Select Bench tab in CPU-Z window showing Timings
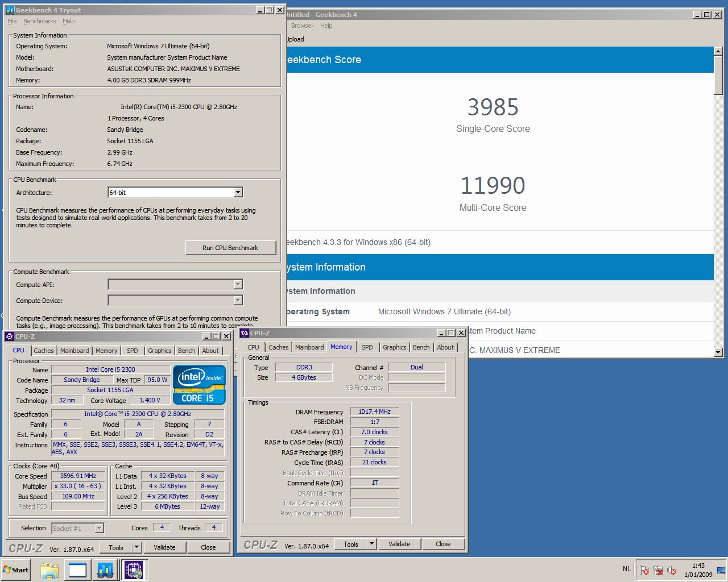The width and height of the screenshot is (728, 582). point(421,347)
